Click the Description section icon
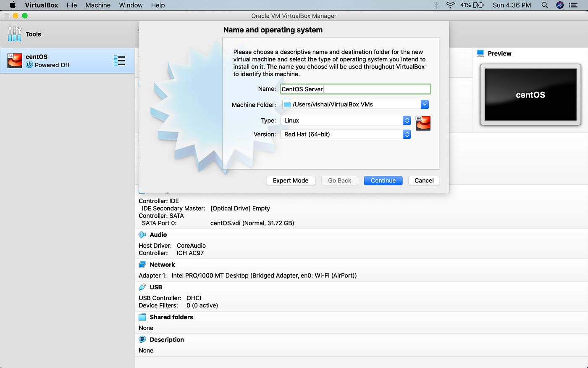This screenshot has width=588, height=368. pyautogui.click(x=142, y=339)
